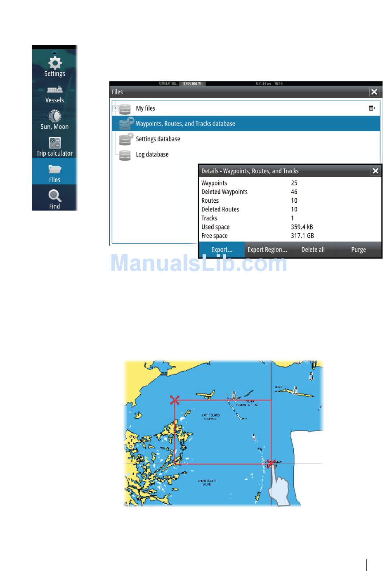Open the Find magnifier icon
This screenshot has height=571, width=392.
(x=54, y=196)
